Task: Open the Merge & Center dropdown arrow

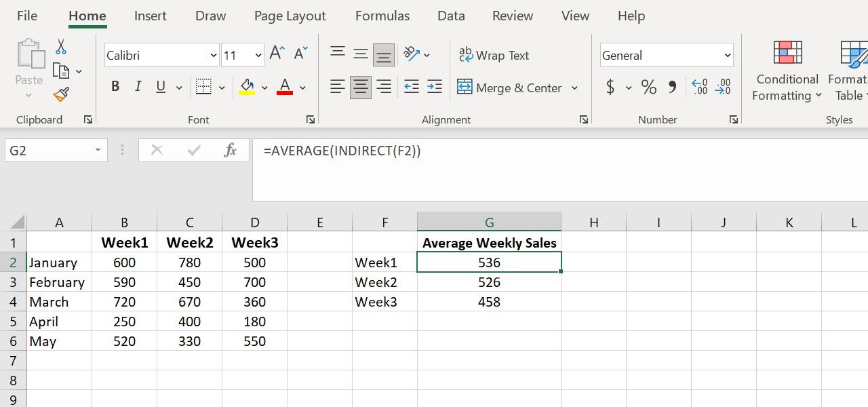Action: pyautogui.click(x=575, y=88)
